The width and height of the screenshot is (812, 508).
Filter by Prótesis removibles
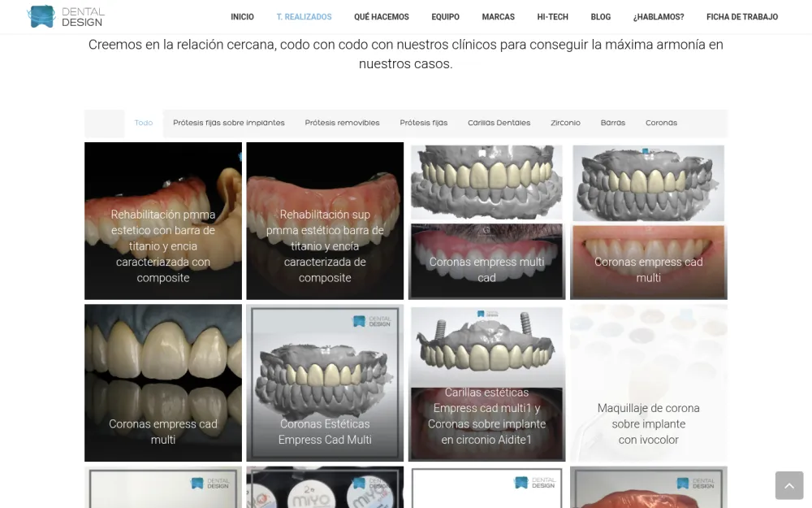point(343,124)
